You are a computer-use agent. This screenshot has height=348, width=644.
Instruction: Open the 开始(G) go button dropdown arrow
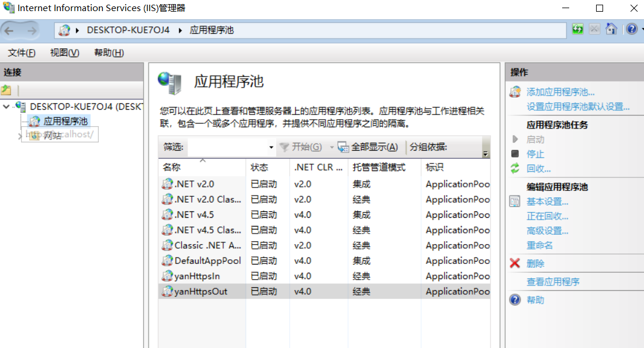tap(331, 147)
